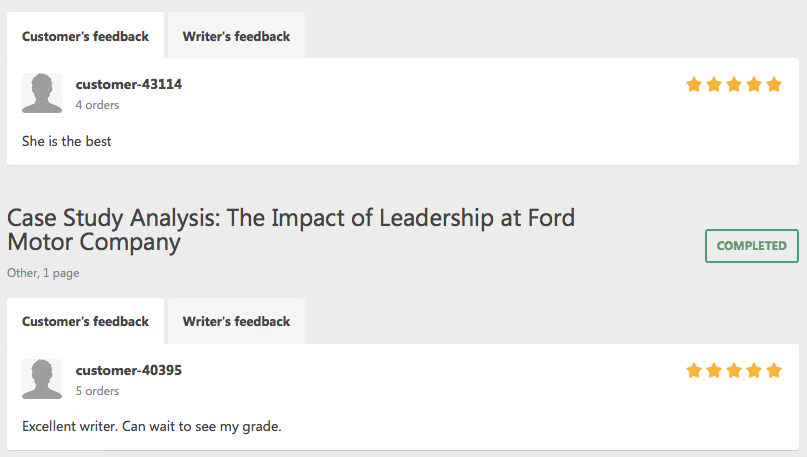The height and width of the screenshot is (457, 807).
Task: Click first star of customer-43114 rating
Action: click(x=694, y=84)
